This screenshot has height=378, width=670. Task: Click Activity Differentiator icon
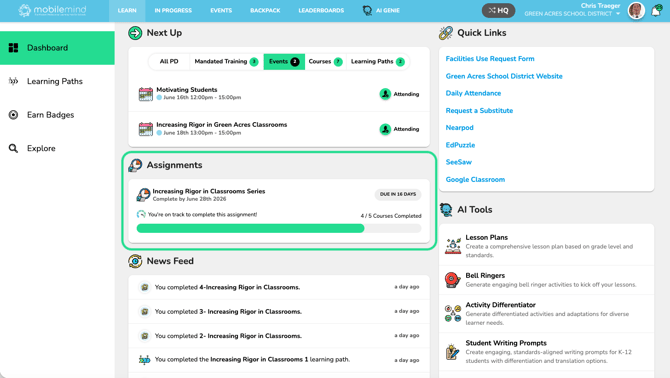click(x=453, y=314)
